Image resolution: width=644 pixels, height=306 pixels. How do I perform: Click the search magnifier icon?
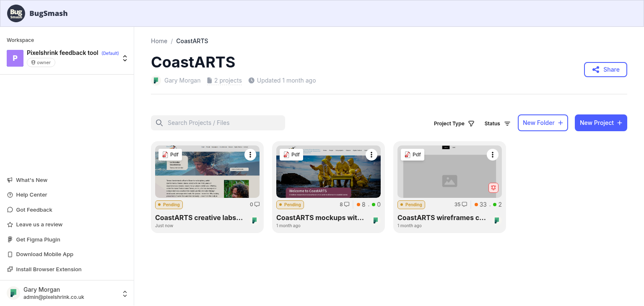(x=159, y=123)
